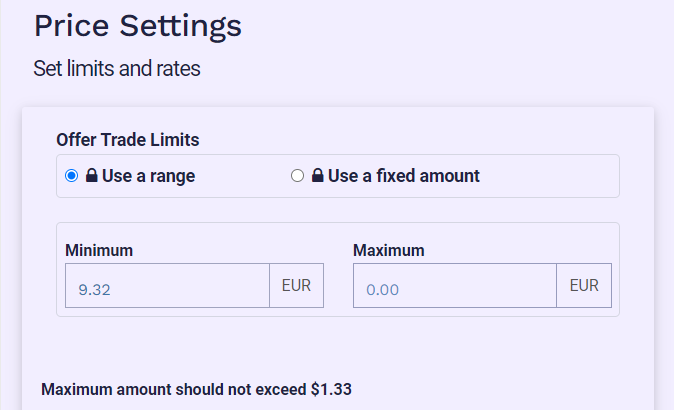Click the Maximum amount should not exceed warning
Image resolution: width=674 pixels, height=410 pixels.
coord(196,389)
